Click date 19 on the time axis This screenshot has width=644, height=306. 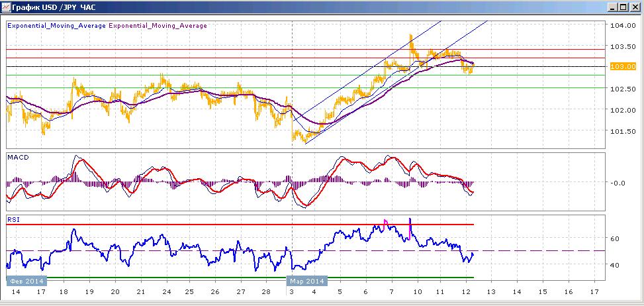(x=89, y=291)
